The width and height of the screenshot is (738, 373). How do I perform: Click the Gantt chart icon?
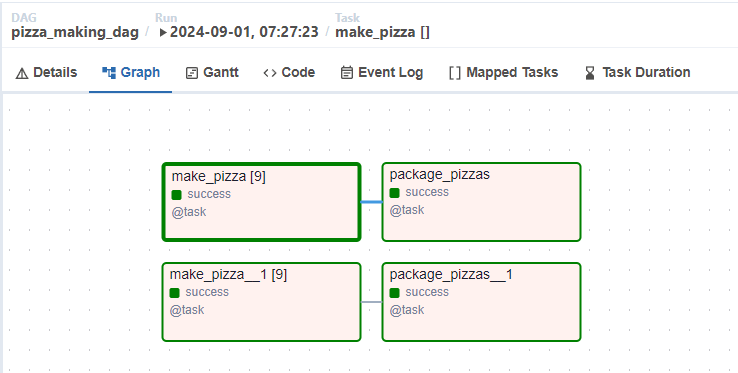click(192, 73)
